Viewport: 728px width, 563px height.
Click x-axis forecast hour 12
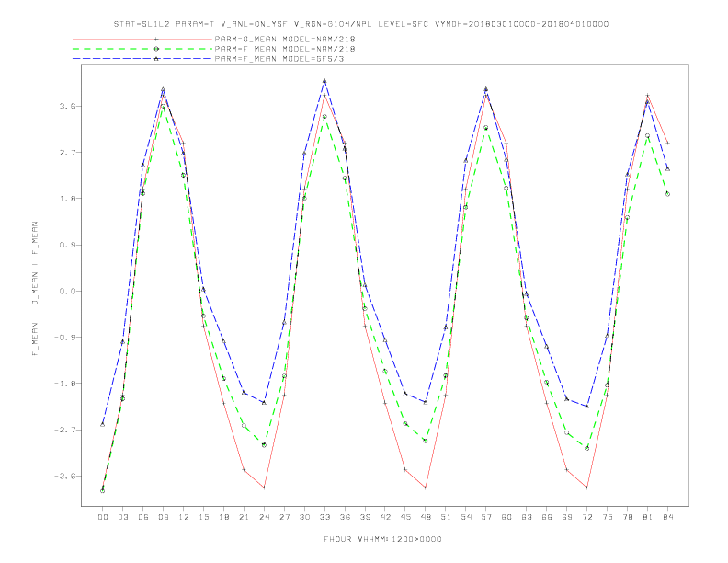pyautogui.click(x=184, y=517)
